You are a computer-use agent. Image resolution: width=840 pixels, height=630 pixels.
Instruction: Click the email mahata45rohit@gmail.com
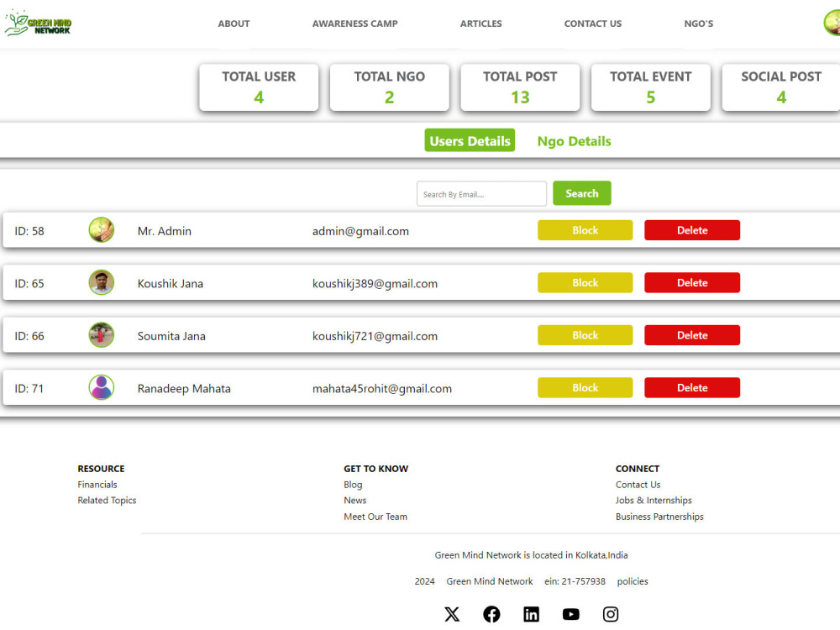click(382, 388)
